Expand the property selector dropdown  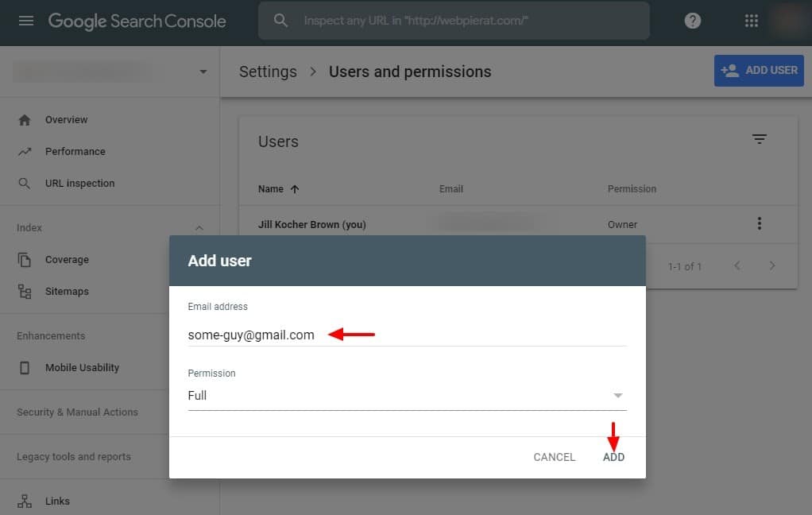pos(203,72)
